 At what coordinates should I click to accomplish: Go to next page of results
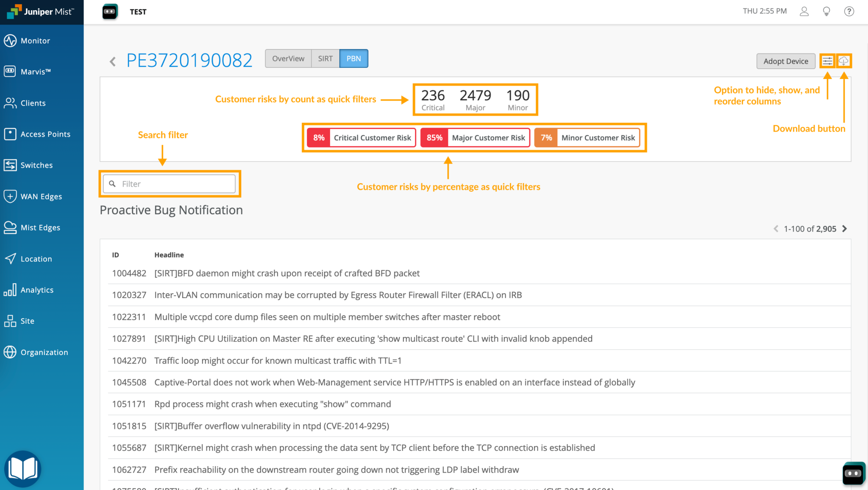(x=844, y=229)
